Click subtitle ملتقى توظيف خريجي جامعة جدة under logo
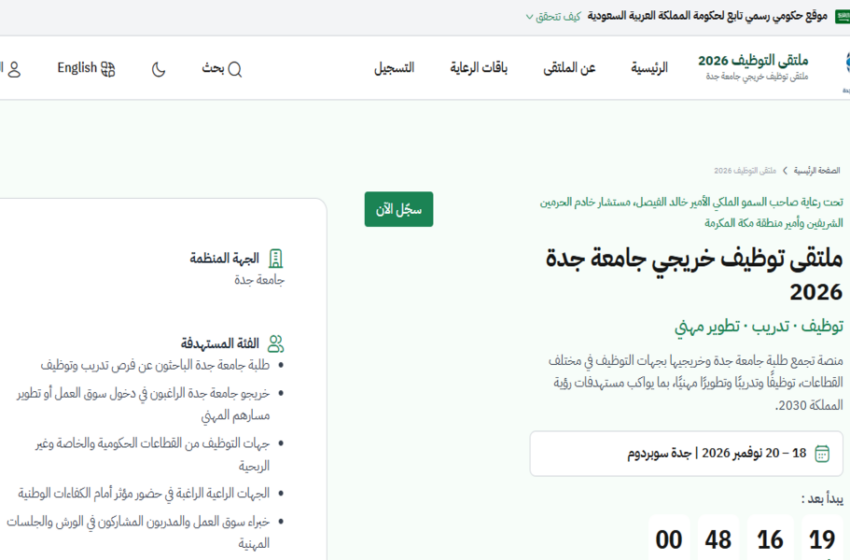The image size is (850, 560). click(757, 76)
